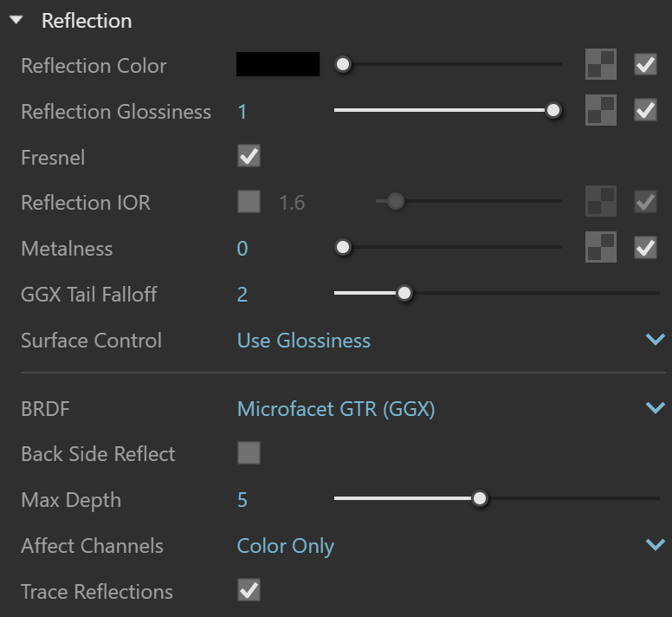Screen dimensions: 672x617
Task: Toggle Metalness texture enable checkbox
Action: click(645, 247)
